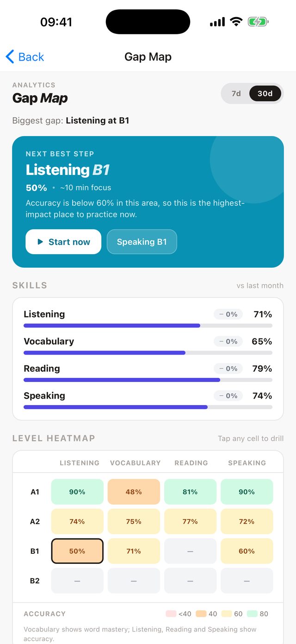Select the 30d range segment
296x644 pixels.
[265, 94]
